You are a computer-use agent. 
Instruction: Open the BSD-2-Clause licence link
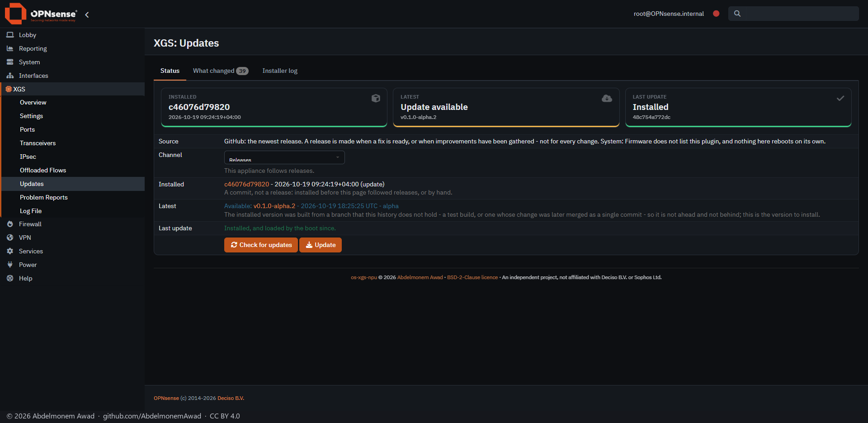(472, 277)
